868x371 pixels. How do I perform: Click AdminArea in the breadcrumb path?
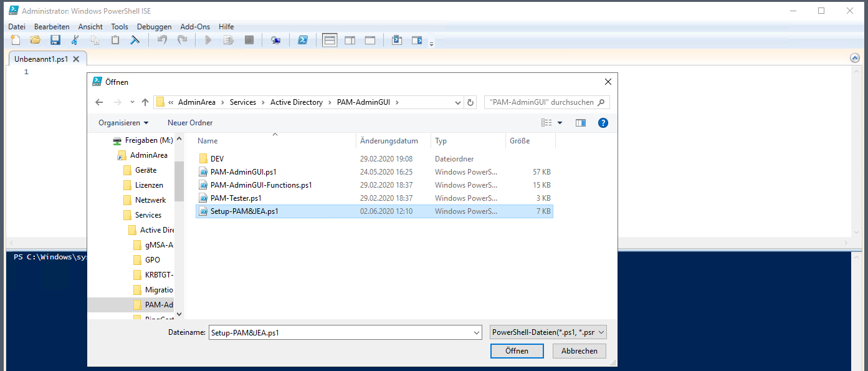click(196, 102)
